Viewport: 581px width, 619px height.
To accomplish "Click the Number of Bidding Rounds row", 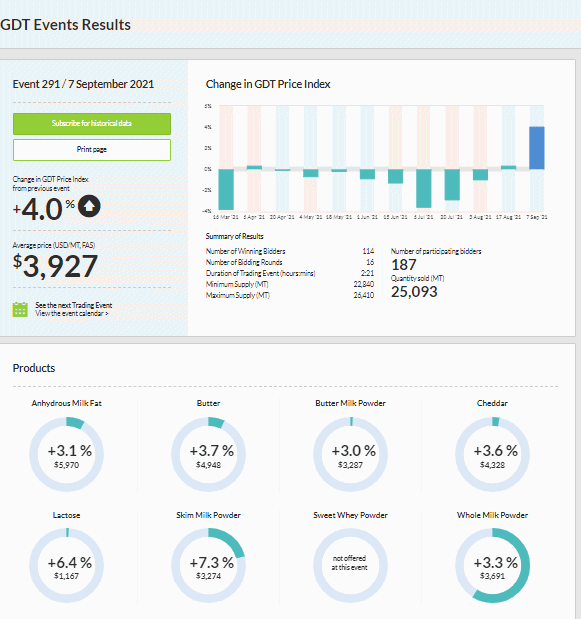I will click(290, 262).
